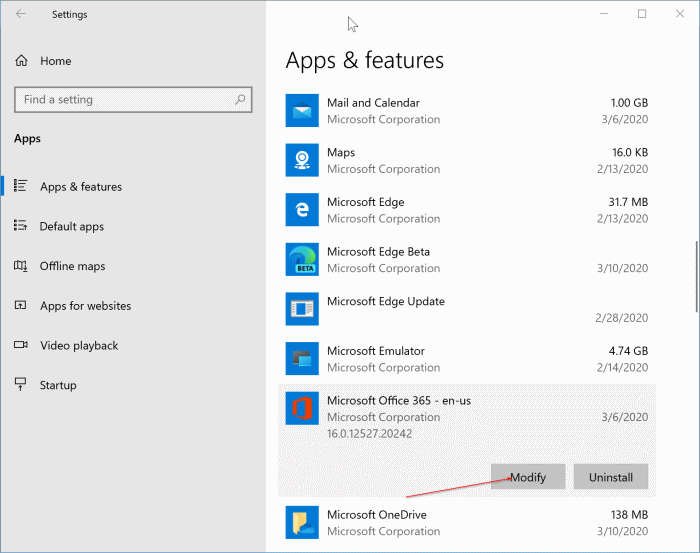Screen dimensions: 700x553
Task: Select the Maps app name
Action: 341,152
